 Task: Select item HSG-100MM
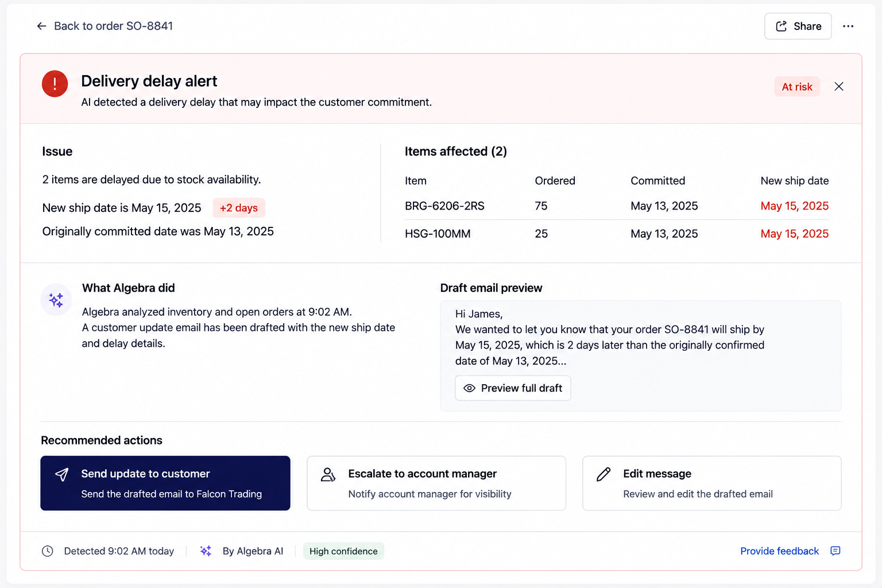point(438,234)
